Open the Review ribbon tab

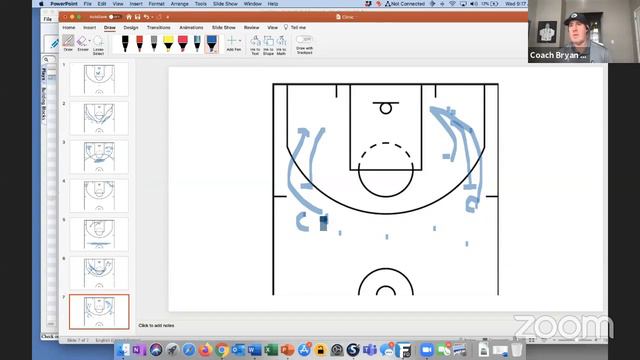tap(251, 27)
